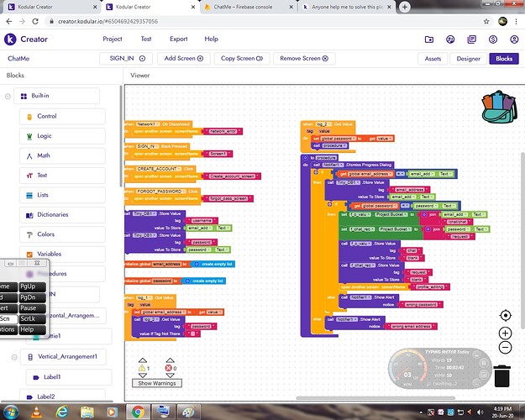Screen dimensions: 525x420
Task: Select Text blocks category
Action: pyautogui.click(x=63, y=176)
